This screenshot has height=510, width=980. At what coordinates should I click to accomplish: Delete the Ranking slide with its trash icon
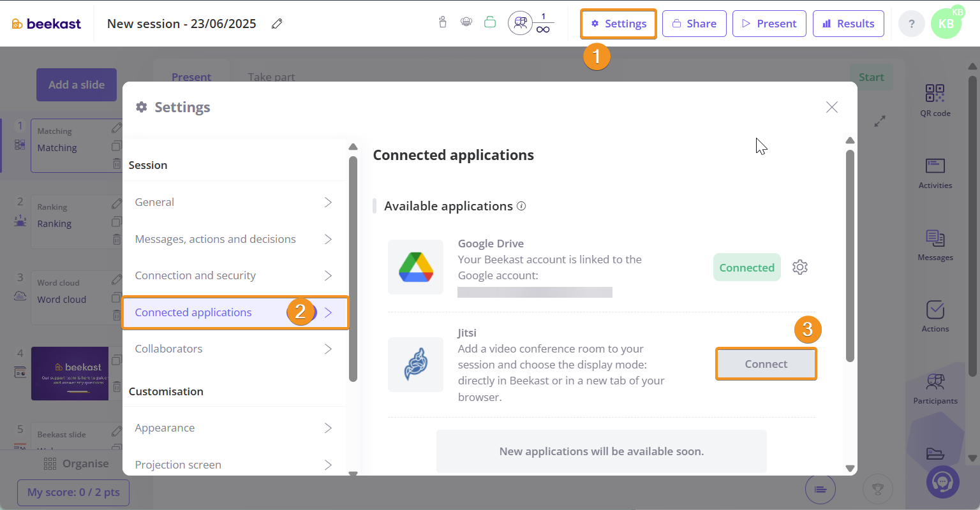coord(117,240)
